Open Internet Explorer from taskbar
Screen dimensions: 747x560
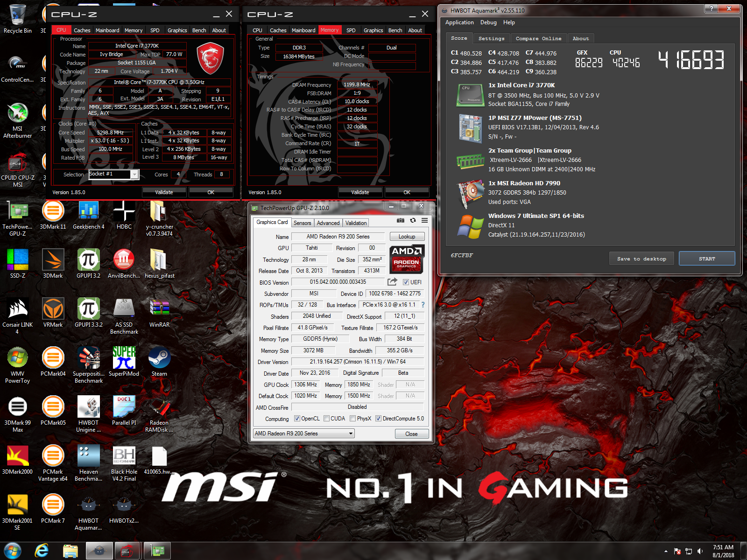[42, 551]
